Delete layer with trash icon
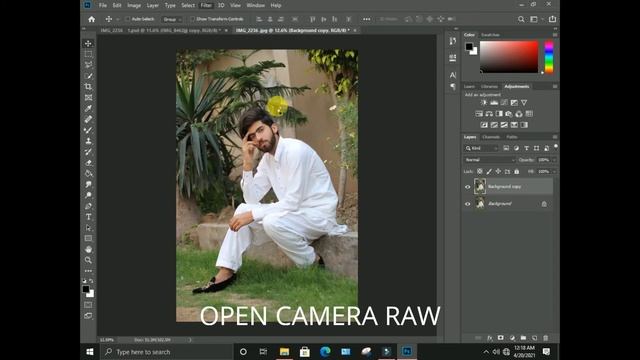Screen dimensions: 640x360 [x=546, y=338]
